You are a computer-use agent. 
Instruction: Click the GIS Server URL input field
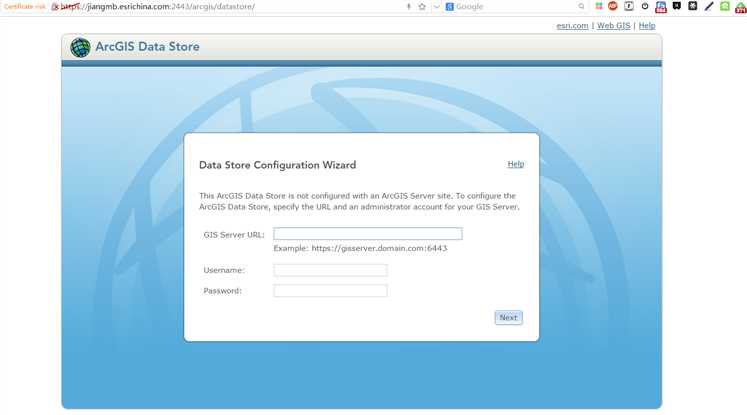click(368, 233)
